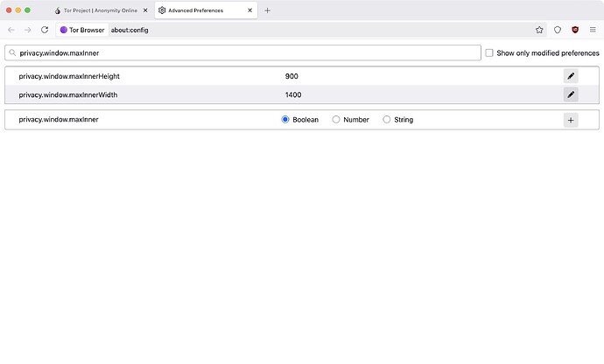Select the Number type radio button
The image size is (604, 364).
coord(336,119)
